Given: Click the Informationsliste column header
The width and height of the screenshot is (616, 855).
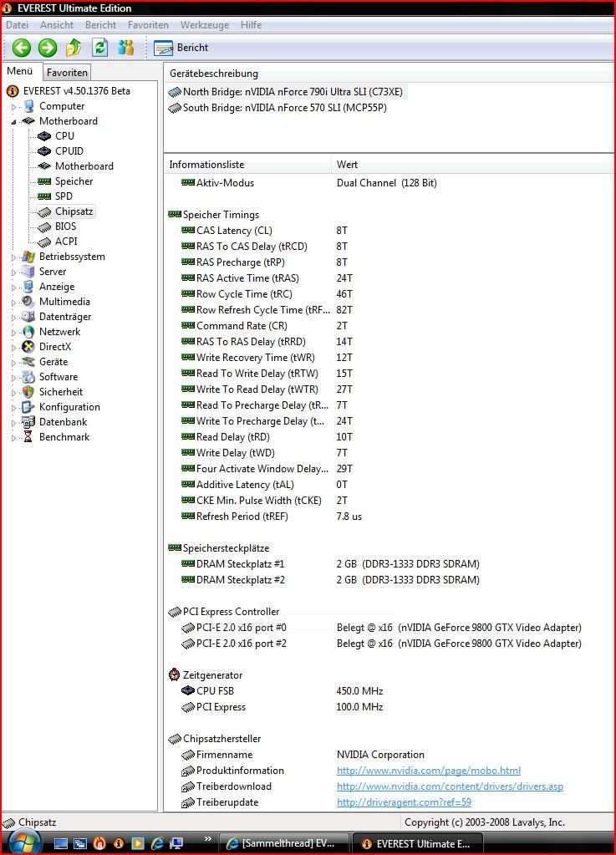Looking at the screenshot, I should click(x=248, y=164).
